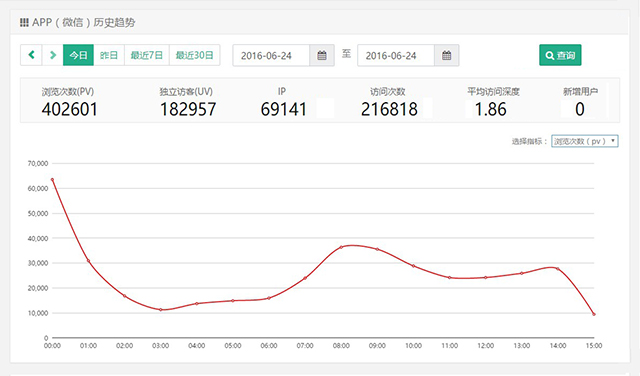Select the 昨日 (yesterday) tab
Image resolution: width=640 pixels, height=376 pixels.
pyautogui.click(x=109, y=55)
